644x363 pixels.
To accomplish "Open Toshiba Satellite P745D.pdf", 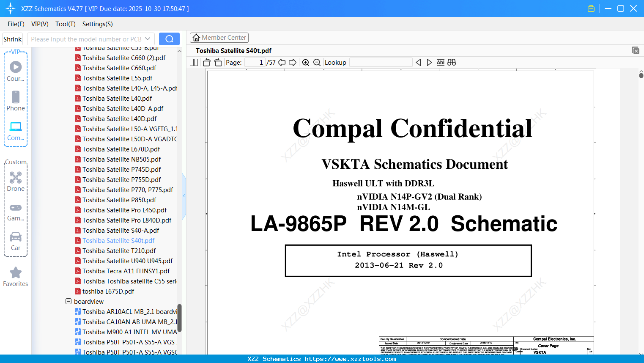I will pyautogui.click(x=122, y=169).
